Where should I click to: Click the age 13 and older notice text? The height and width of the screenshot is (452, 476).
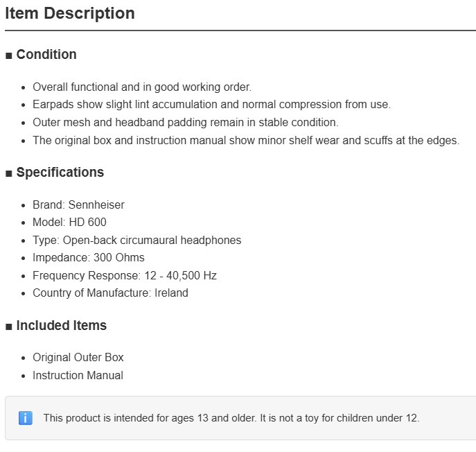pyautogui.click(x=231, y=418)
